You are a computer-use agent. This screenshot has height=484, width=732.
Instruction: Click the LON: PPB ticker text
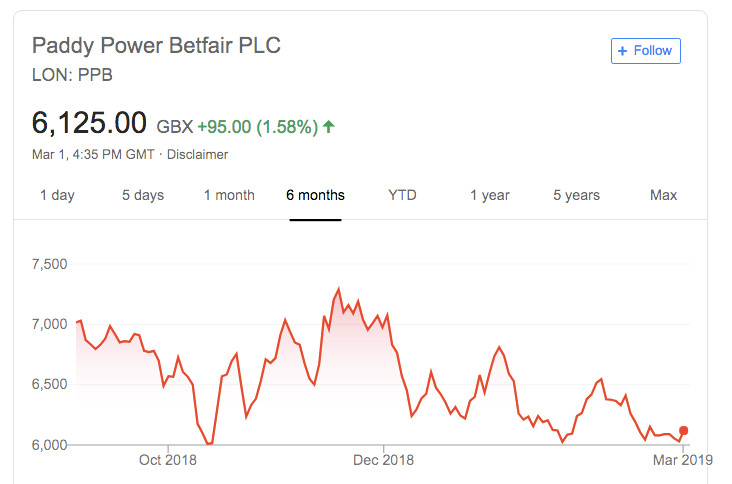(72, 75)
